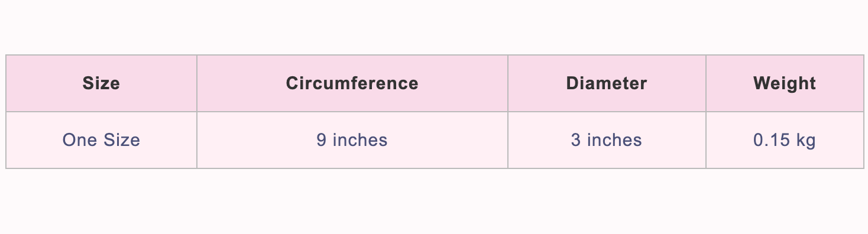868x234 pixels.
Task: Click the 3 inches cell
Action: coord(607,140)
